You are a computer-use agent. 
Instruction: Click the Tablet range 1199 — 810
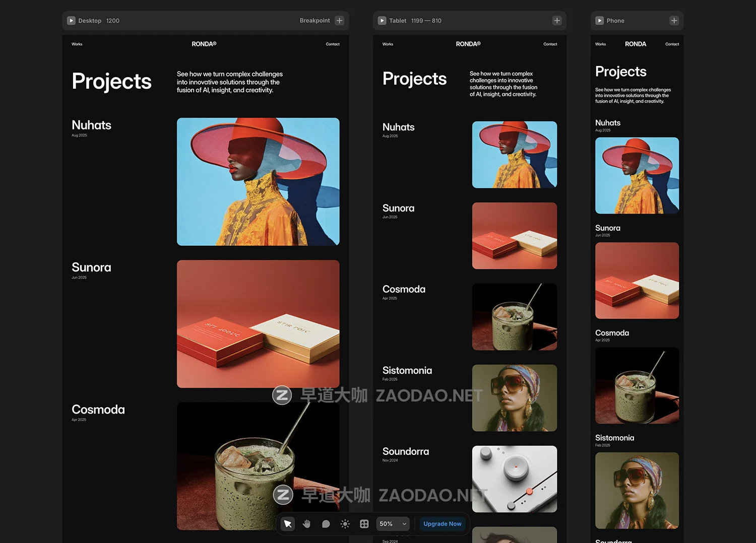[x=426, y=21]
